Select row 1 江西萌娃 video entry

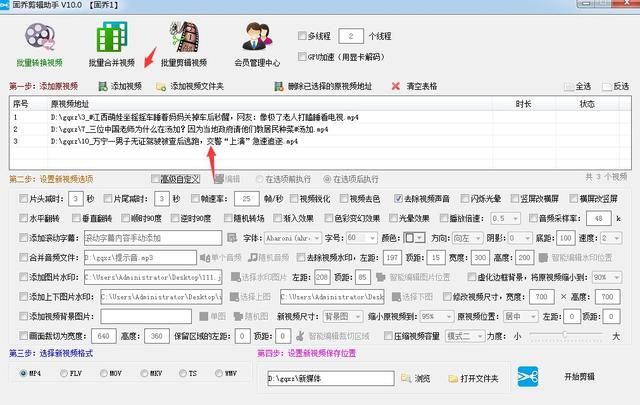[x=320, y=117]
